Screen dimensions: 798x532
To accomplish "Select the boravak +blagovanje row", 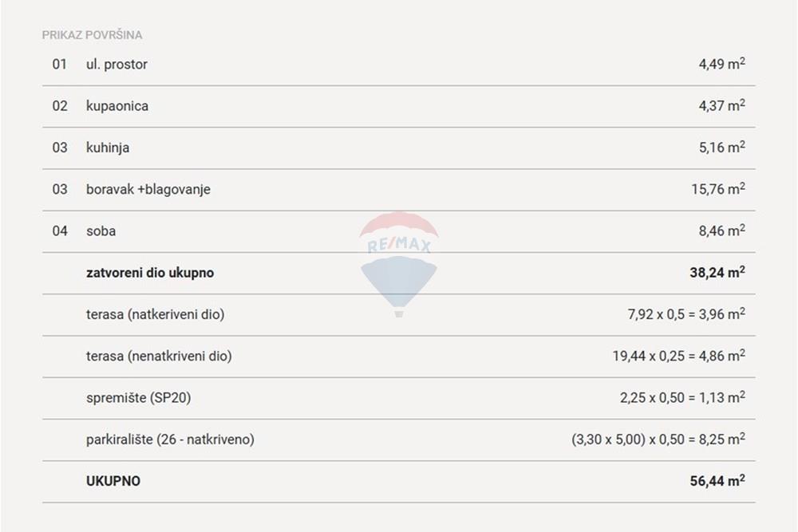I will pos(398,190).
